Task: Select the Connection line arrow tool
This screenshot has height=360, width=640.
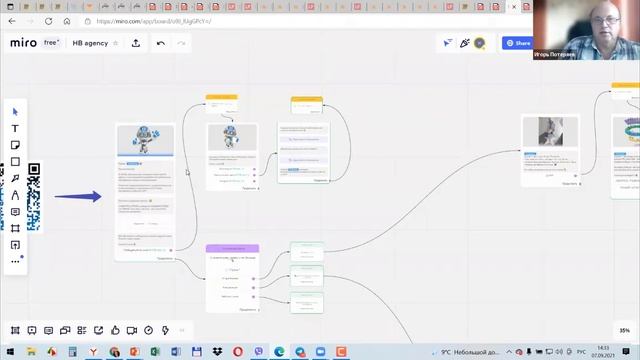Action: (15, 178)
